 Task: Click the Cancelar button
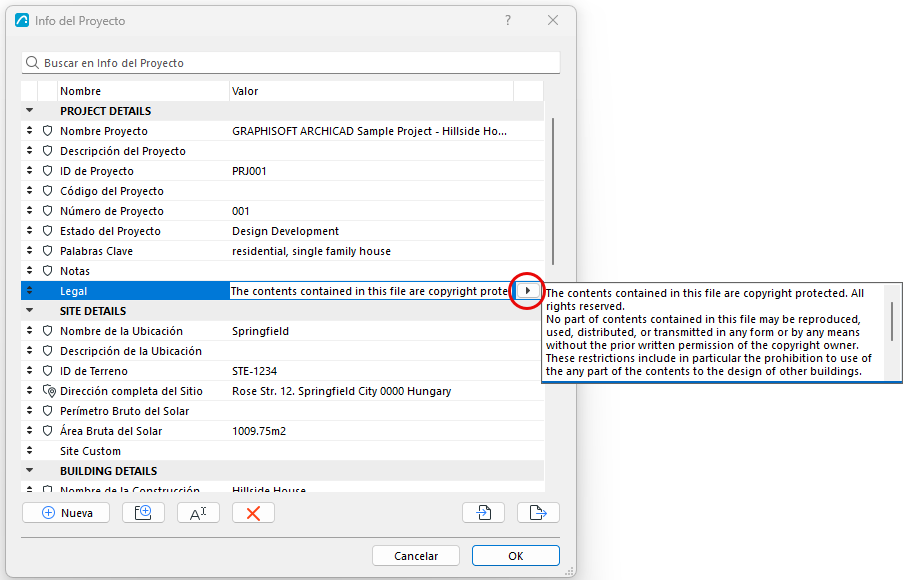416,556
